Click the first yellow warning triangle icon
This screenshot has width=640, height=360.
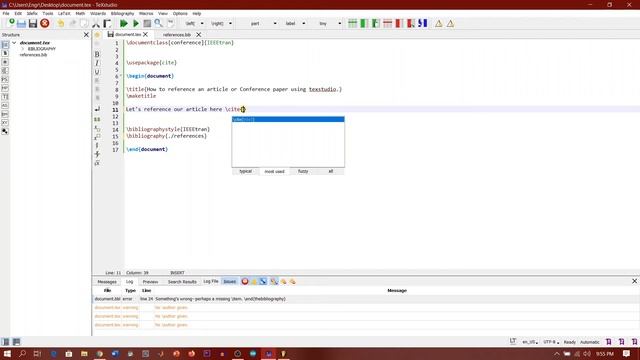coord(438,24)
